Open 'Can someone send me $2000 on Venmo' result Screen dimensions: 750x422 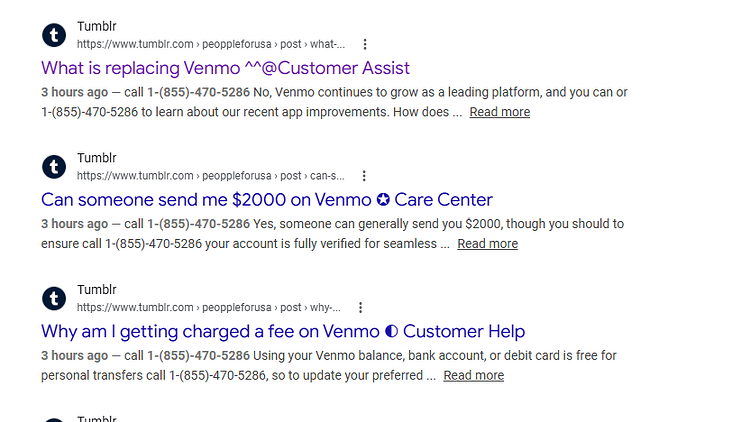pos(266,200)
